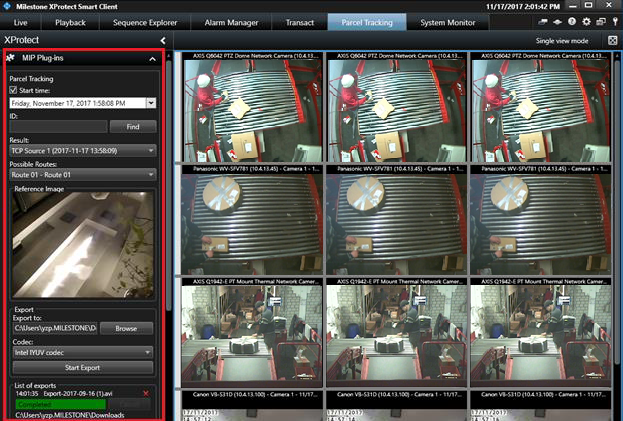The height and width of the screenshot is (421, 623).
Task: Select the middle AXIS Q1942-E thermal camera tile
Action: click(x=397, y=332)
